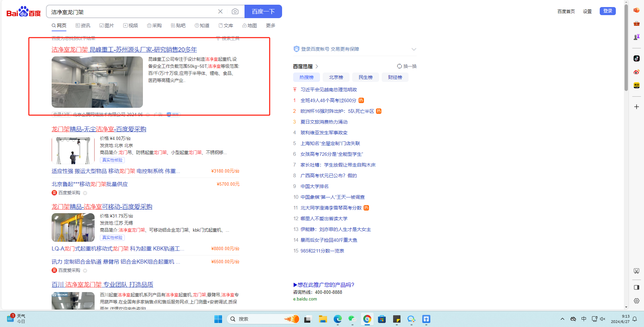This screenshot has height=327, width=644.
Task: Click the 登录 login button
Action: point(607,11)
